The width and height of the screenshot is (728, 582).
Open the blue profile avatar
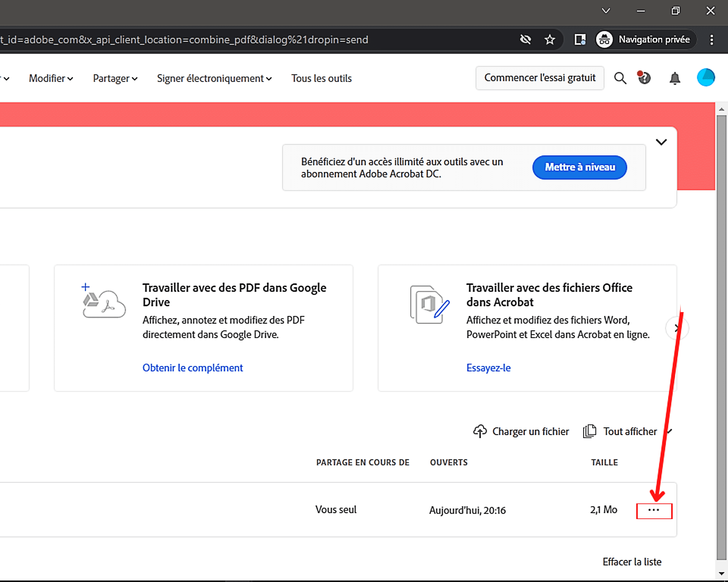point(706,77)
